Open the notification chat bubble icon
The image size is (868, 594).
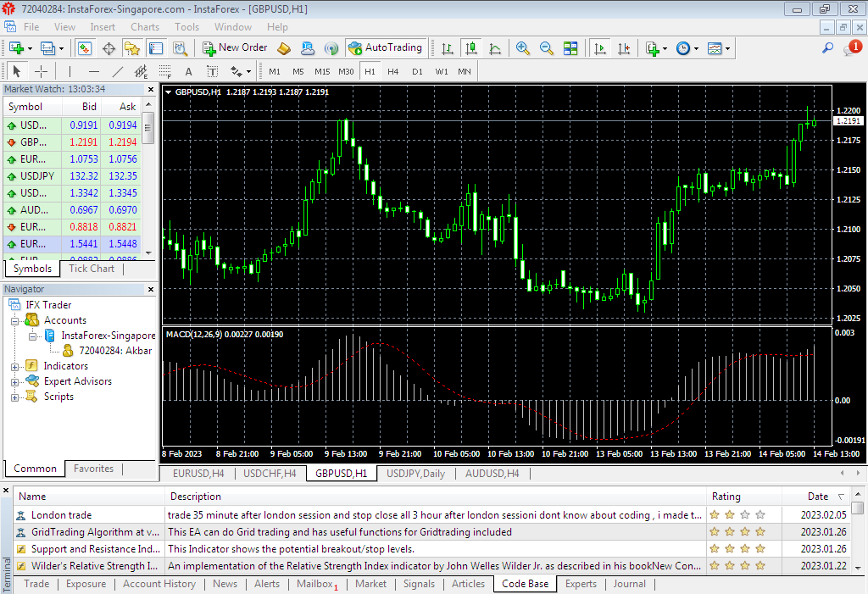click(x=851, y=48)
